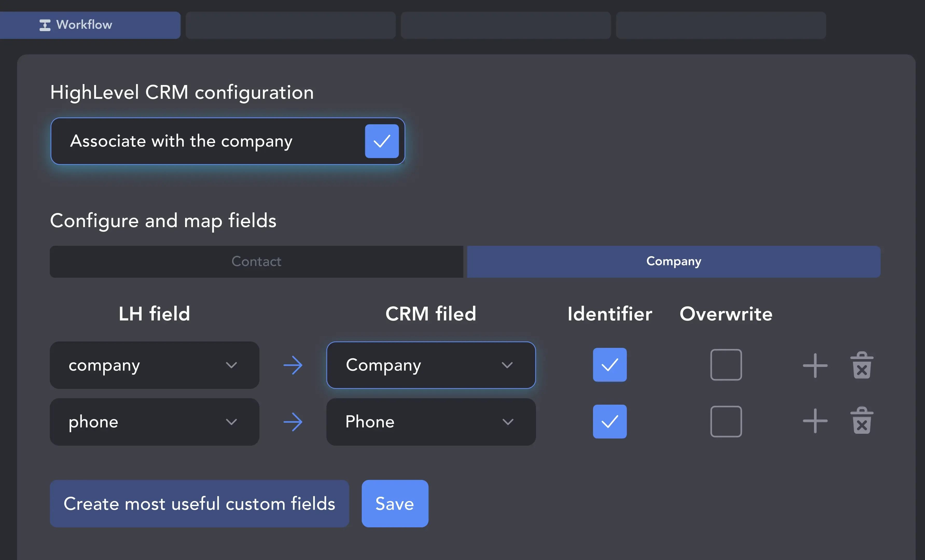Viewport: 925px width, 560px height.
Task: Delete the company field mapping
Action: [862, 365]
